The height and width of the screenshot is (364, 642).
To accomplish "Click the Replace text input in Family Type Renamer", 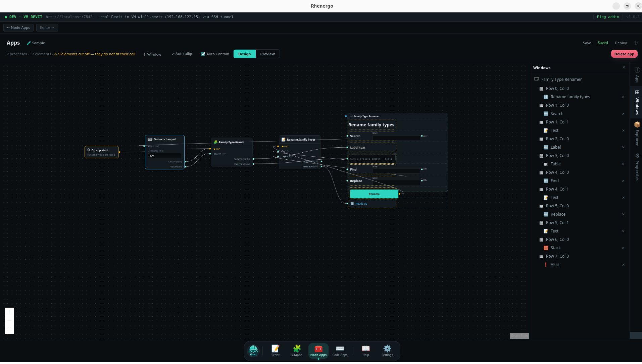I will pyautogui.click(x=396, y=183).
